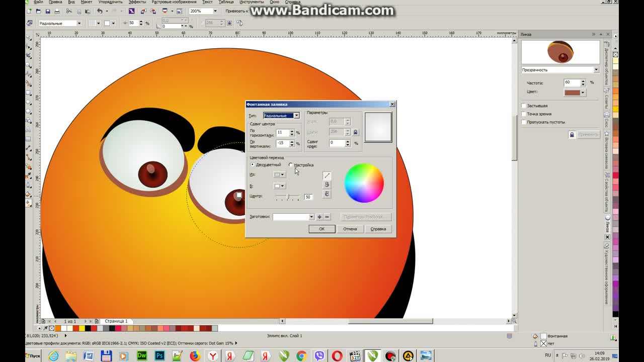Viewport: 644px width, 362px height.
Task: Open the Тип dropdown in fountain fill dialog
Action: pos(296,116)
